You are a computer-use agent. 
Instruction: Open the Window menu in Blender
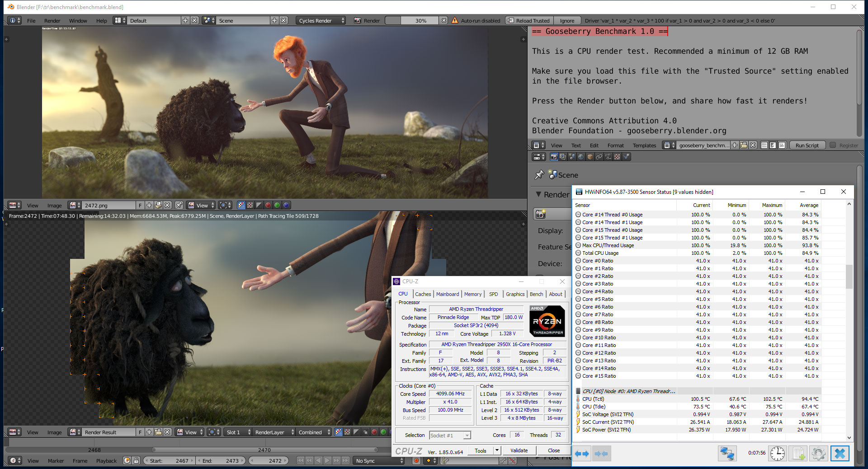78,20
